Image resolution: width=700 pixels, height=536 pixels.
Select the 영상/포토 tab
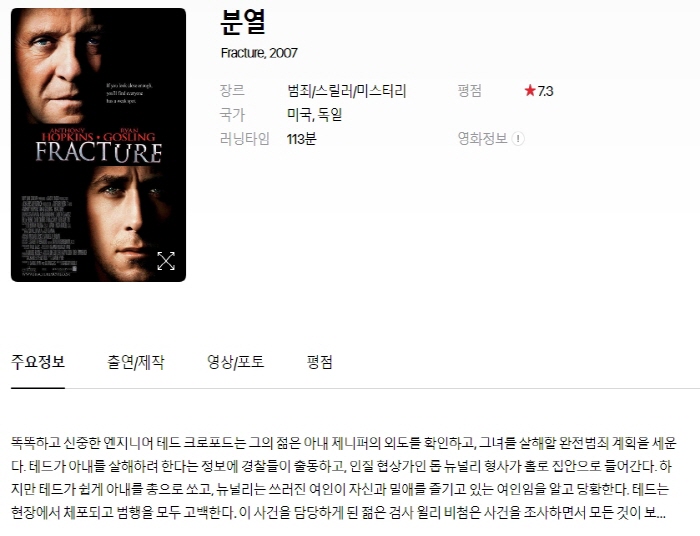pyautogui.click(x=236, y=362)
